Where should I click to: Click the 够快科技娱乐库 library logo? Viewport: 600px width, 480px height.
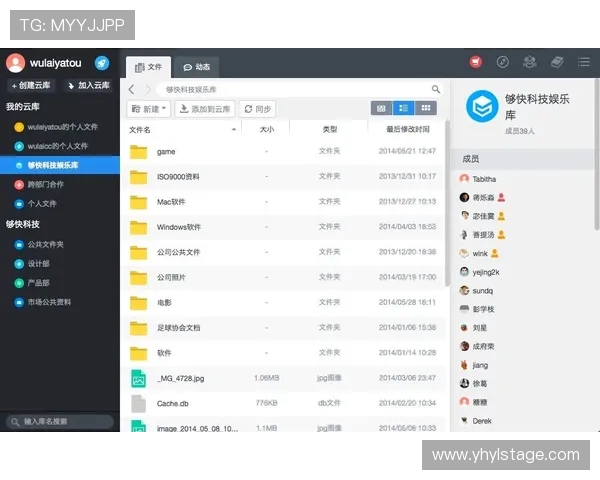[x=482, y=106]
